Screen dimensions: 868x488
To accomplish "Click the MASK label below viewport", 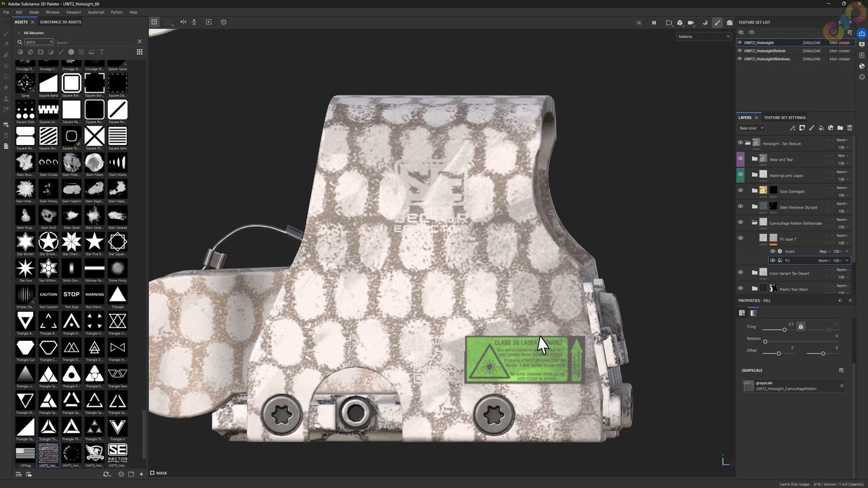I will point(161,473).
